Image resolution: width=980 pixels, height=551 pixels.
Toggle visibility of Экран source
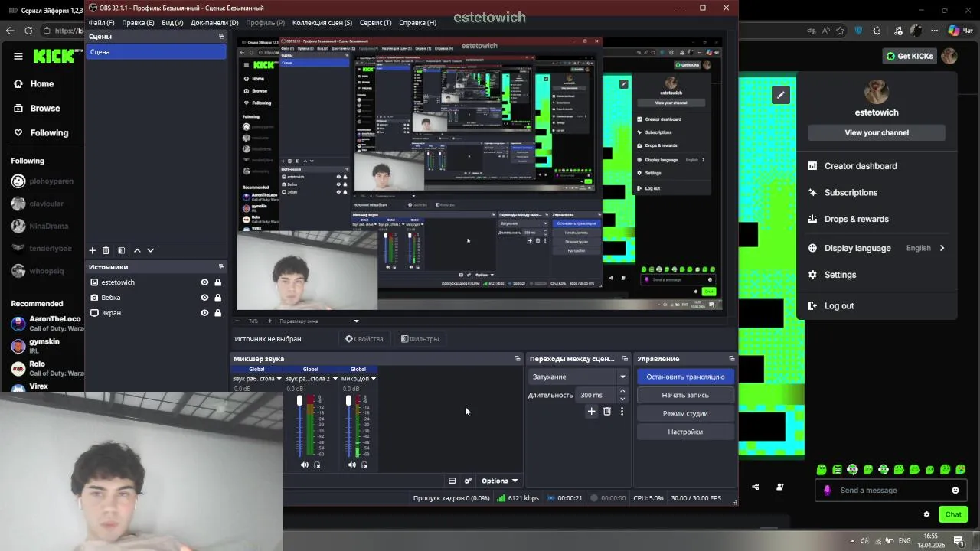pyautogui.click(x=204, y=313)
